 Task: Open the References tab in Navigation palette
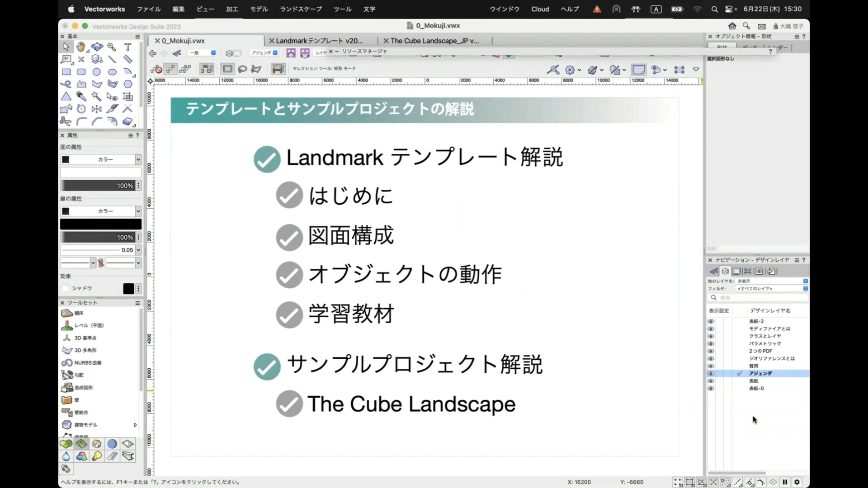click(x=771, y=272)
